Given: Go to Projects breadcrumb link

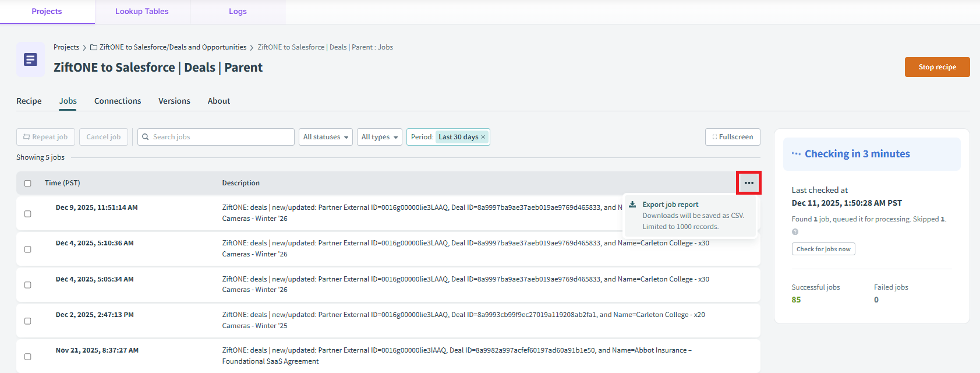Looking at the screenshot, I should point(66,47).
